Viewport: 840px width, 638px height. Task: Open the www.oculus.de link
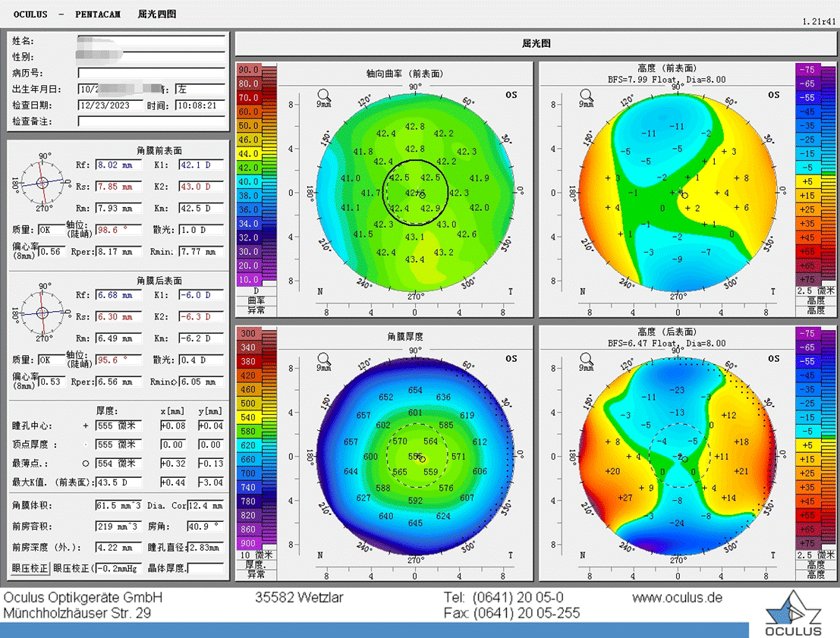coord(677,597)
